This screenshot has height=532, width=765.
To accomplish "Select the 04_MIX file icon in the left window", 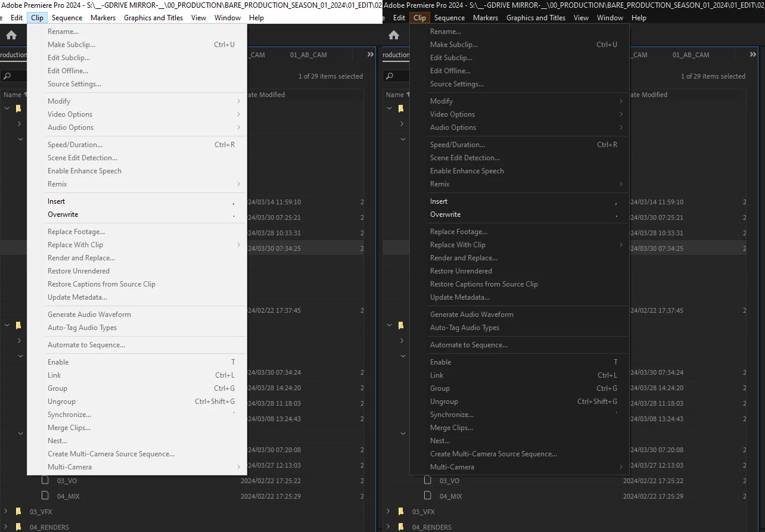I will 45,496.
